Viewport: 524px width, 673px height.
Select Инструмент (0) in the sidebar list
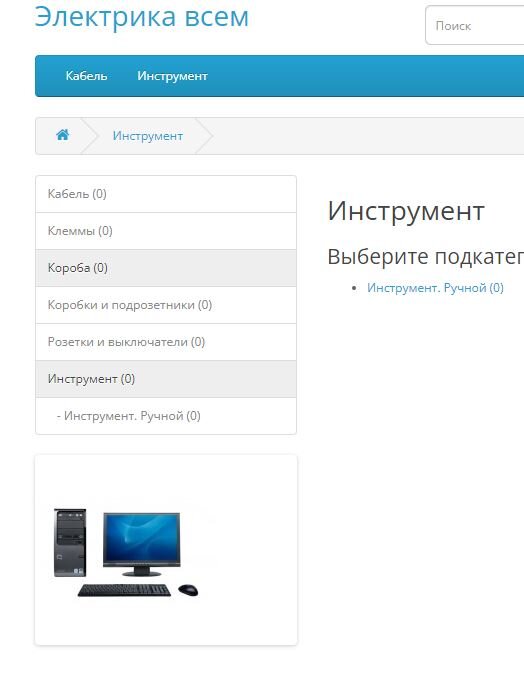[x=166, y=379]
